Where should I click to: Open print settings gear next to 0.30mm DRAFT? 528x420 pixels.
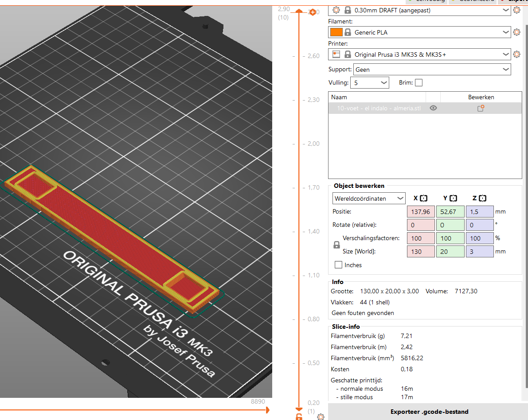(516, 10)
